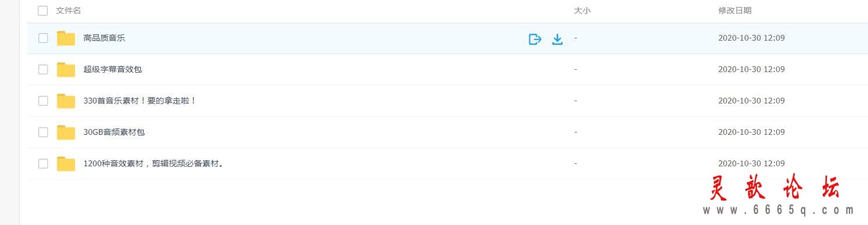The height and width of the screenshot is (225, 868).
Task: Click the share icon on 高品质音乐 row
Action: coord(535,39)
